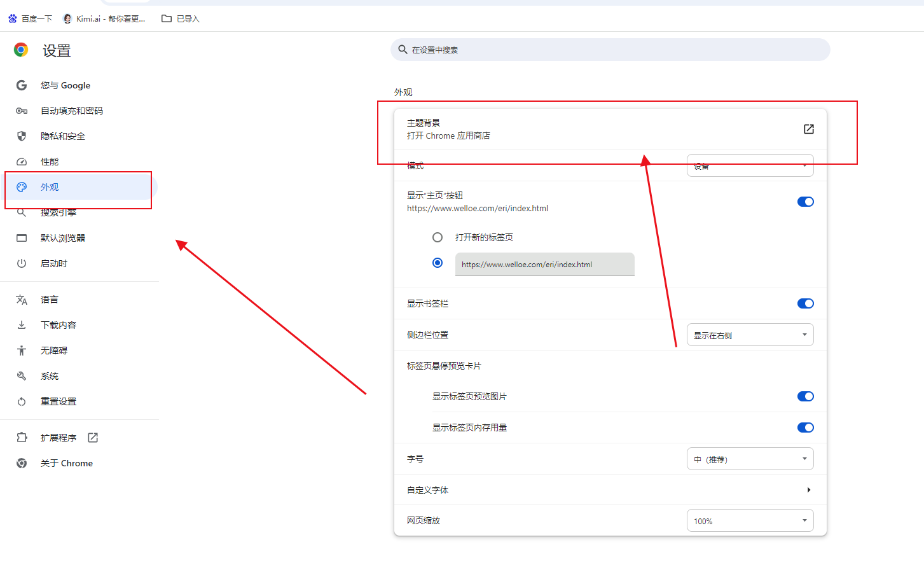This screenshot has width=924, height=570.
Task: Open Chrome web store via 主题背景 launch icon
Action: coord(809,129)
